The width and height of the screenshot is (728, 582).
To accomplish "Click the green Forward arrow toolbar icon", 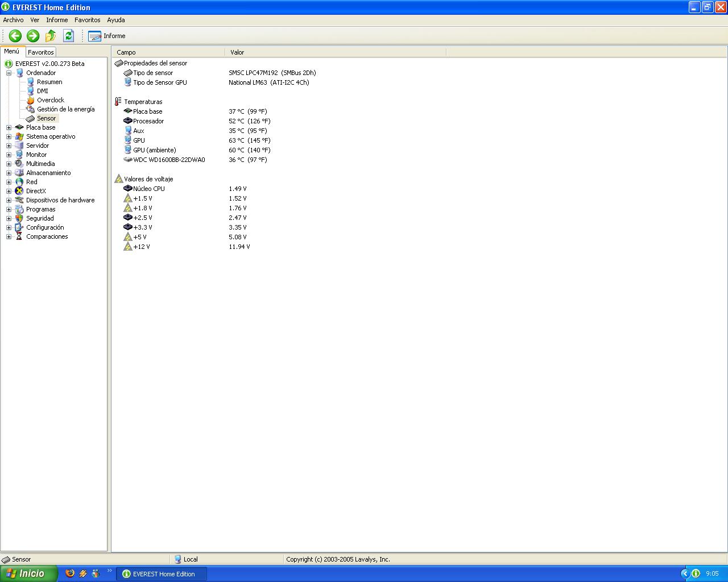I will tap(33, 36).
